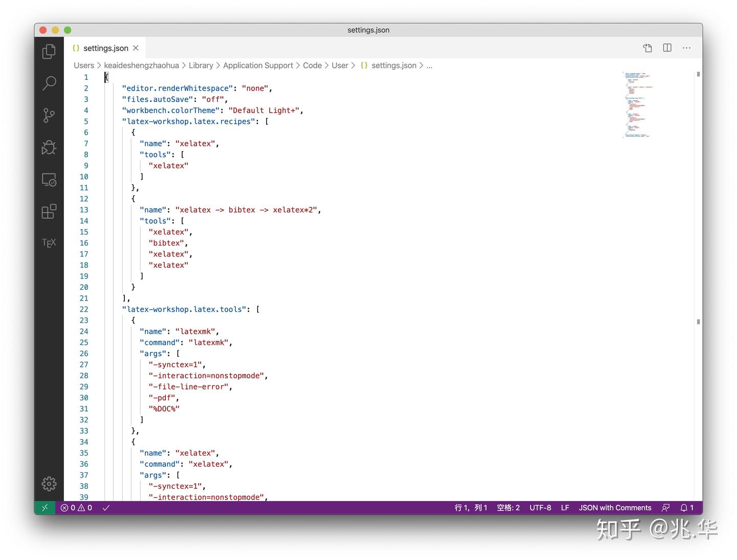Image resolution: width=737 pixels, height=560 pixels.
Task: Open the Manage settings gear
Action: 49,483
